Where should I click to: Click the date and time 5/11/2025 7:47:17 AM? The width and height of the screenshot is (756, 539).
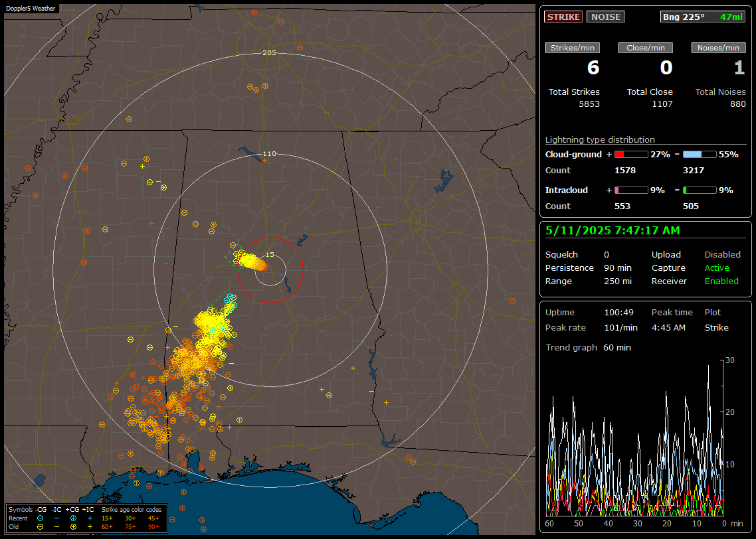613,231
